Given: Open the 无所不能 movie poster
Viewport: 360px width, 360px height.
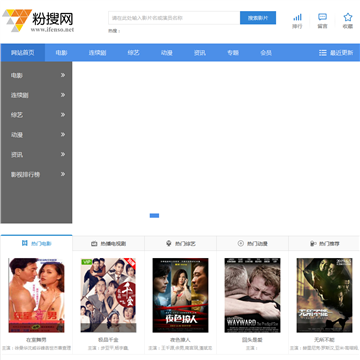Looking at the screenshot, I should pos(324,295).
